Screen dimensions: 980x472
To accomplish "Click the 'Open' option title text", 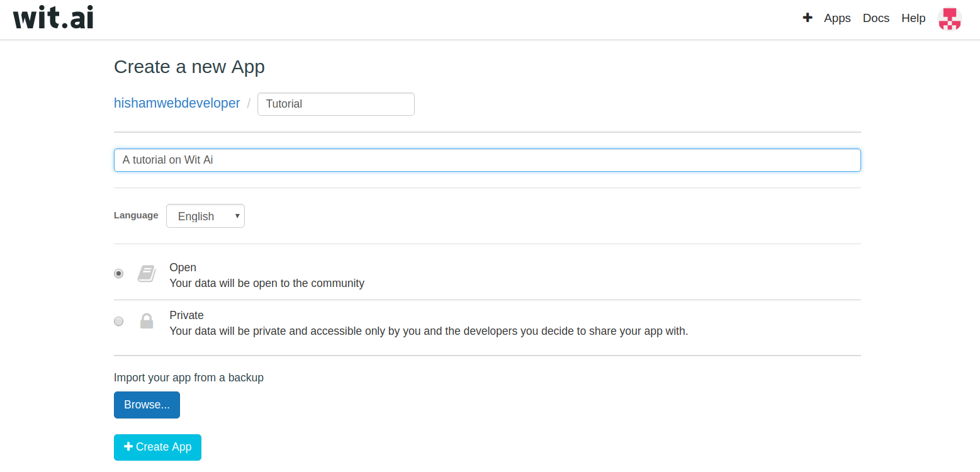I will pyautogui.click(x=183, y=267).
